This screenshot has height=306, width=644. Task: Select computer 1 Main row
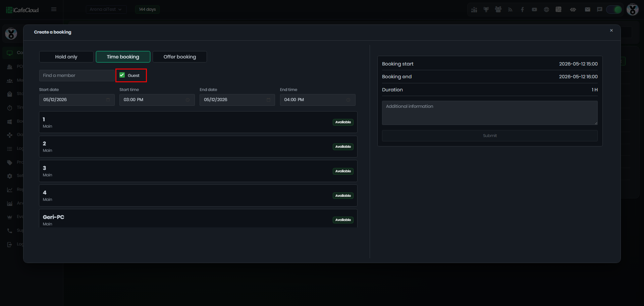(x=198, y=122)
